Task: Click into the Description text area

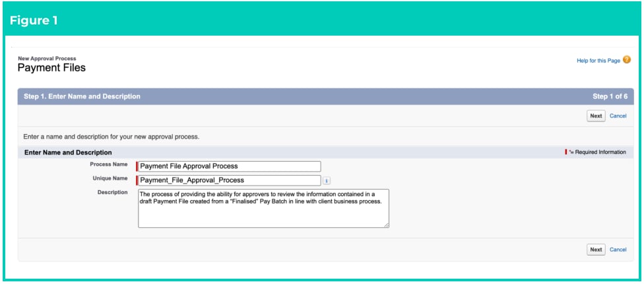Action: (263, 208)
